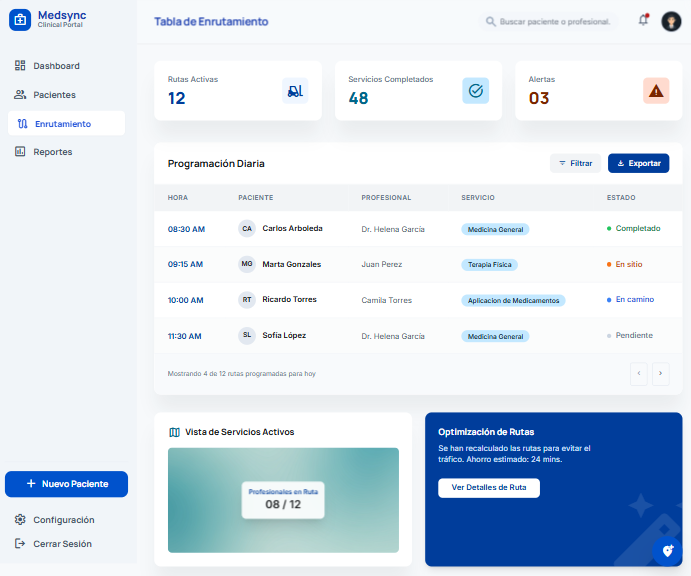Click the Alertas warning triangle icon

(656, 91)
